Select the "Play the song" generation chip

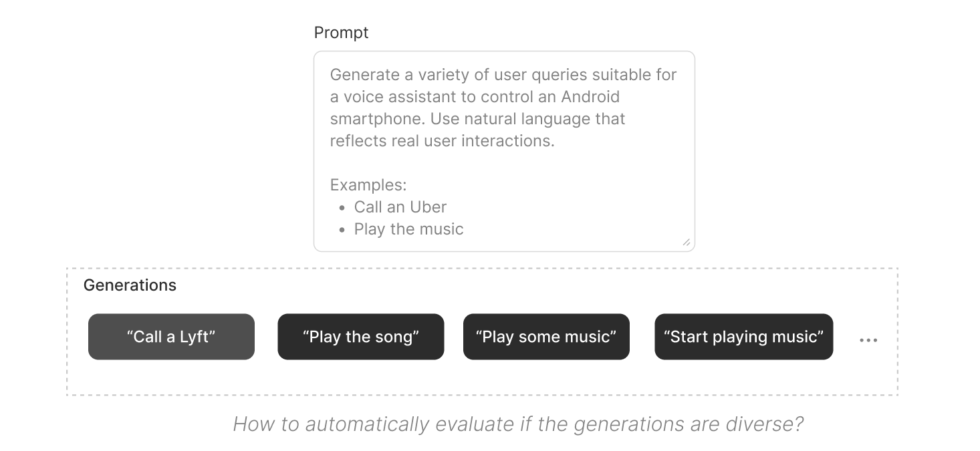tap(360, 337)
